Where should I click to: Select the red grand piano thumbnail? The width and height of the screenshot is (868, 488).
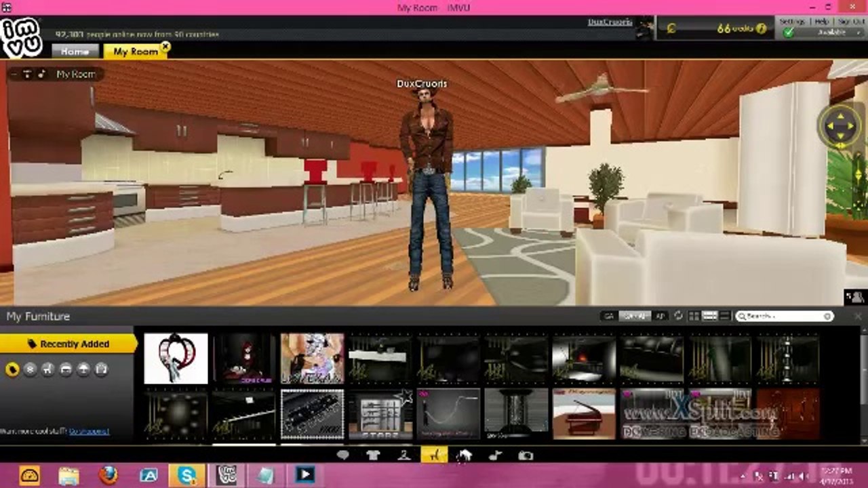(x=584, y=413)
